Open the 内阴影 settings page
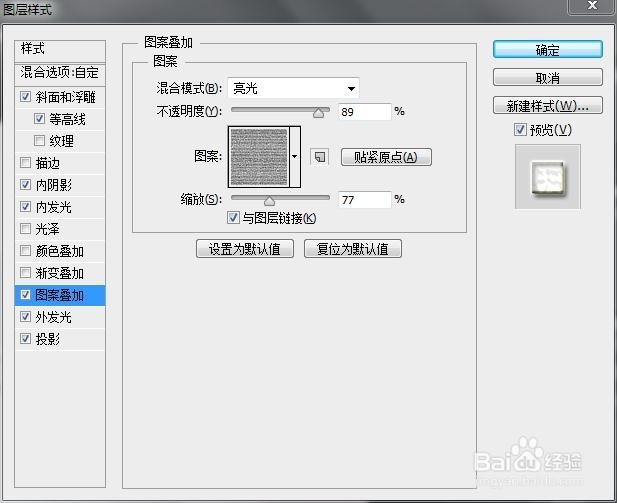The width and height of the screenshot is (617, 503). click(x=54, y=185)
